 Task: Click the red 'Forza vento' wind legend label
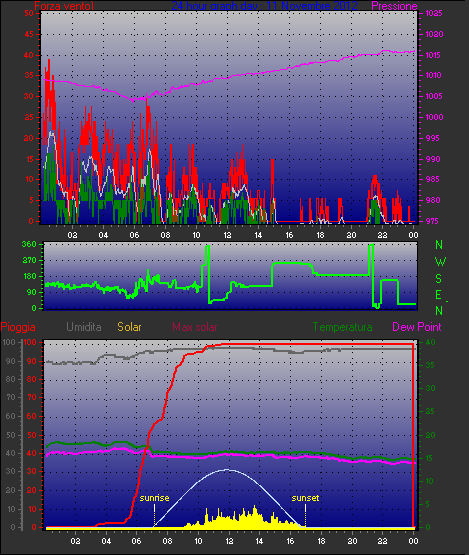click(x=64, y=6)
